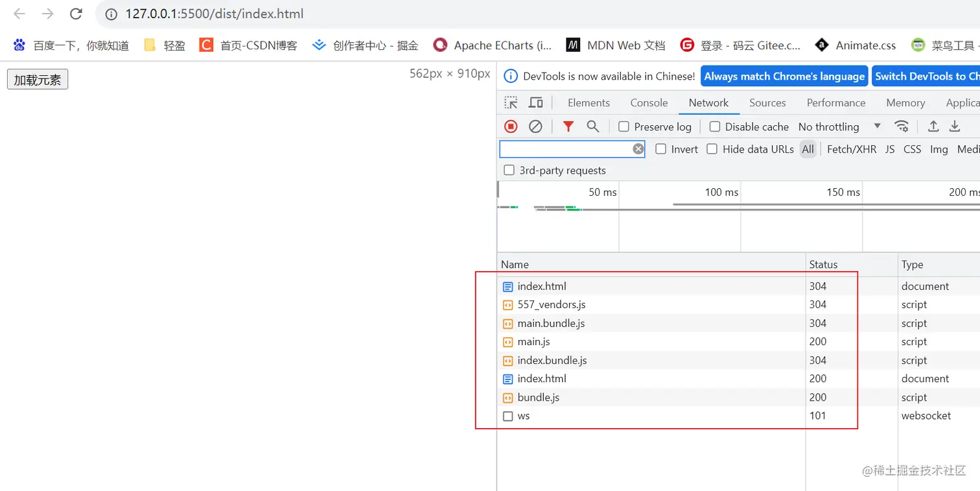This screenshot has height=491, width=980.
Task: Open the 创作者中心 - 掘金 bookmark
Action: pos(365,45)
